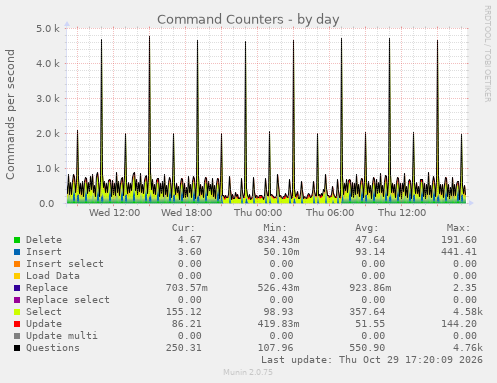Click the 2.0 k y-axis label
This screenshot has height=383, width=497.
pyautogui.click(x=48, y=134)
